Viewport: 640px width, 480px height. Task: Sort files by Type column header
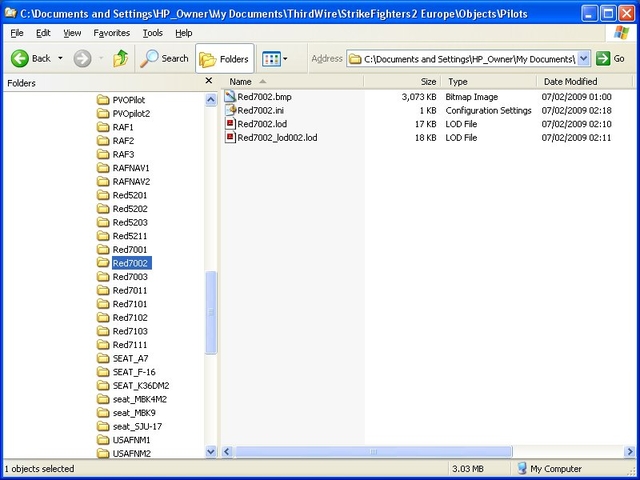(489, 82)
